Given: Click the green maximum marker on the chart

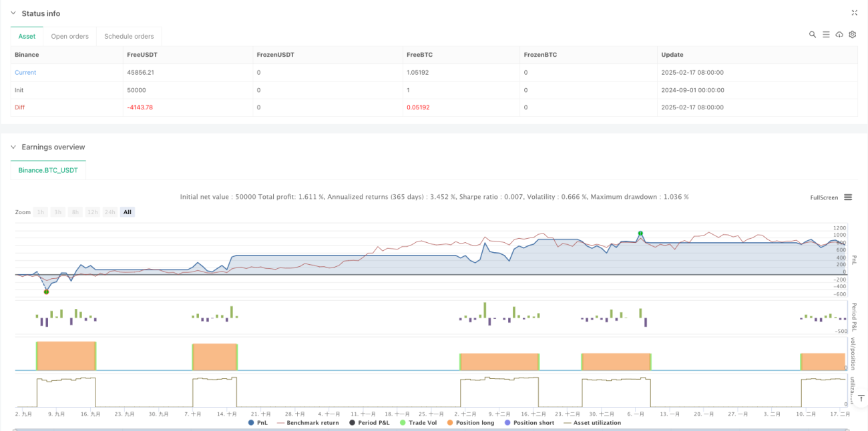Looking at the screenshot, I should tap(640, 234).
